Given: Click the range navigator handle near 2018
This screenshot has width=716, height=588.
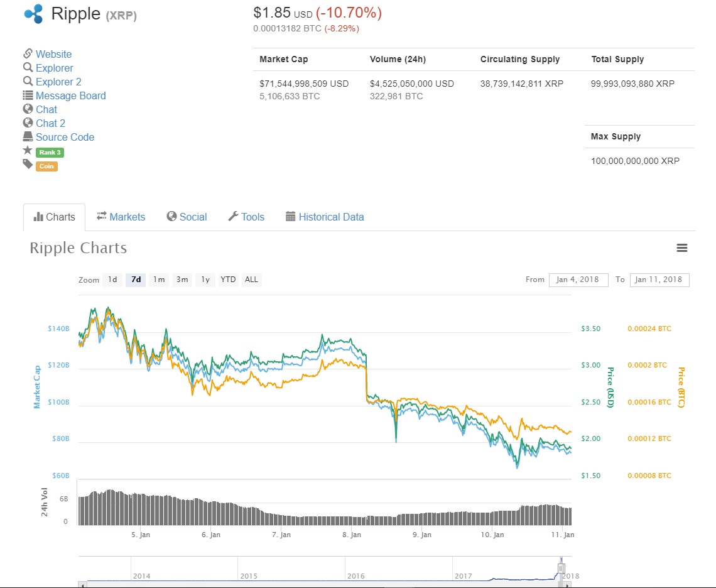Looking at the screenshot, I should [561, 569].
